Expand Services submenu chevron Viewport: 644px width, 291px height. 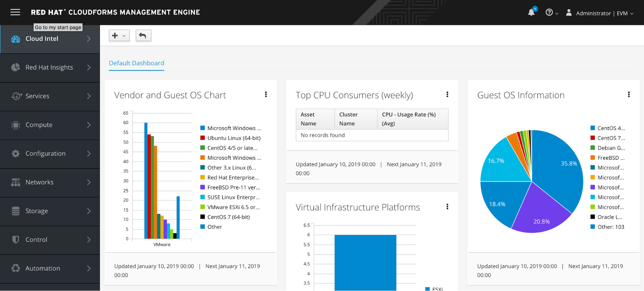[89, 96]
